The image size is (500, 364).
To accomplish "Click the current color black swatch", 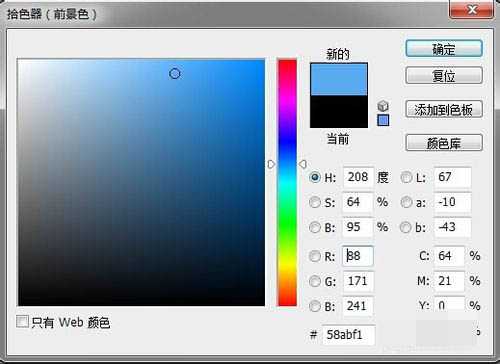I will tap(339, 111).
